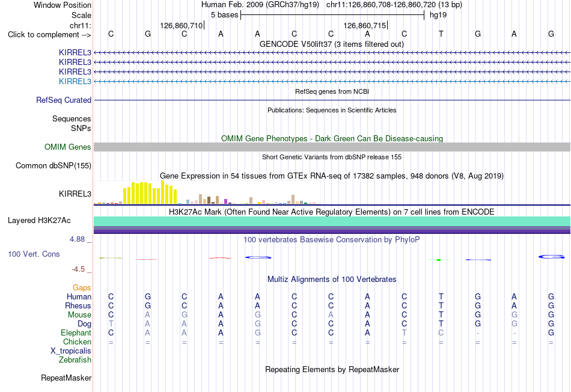Click the turquoise H3K27Ac signal band
Image resolution: width=571 pixels, height=392 pixels.
(332, 221)
